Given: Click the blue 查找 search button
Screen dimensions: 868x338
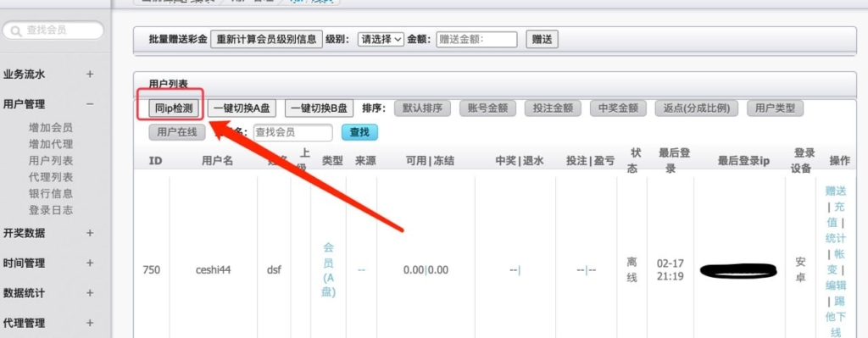Looking at the screenshot, I should [359, 133].
